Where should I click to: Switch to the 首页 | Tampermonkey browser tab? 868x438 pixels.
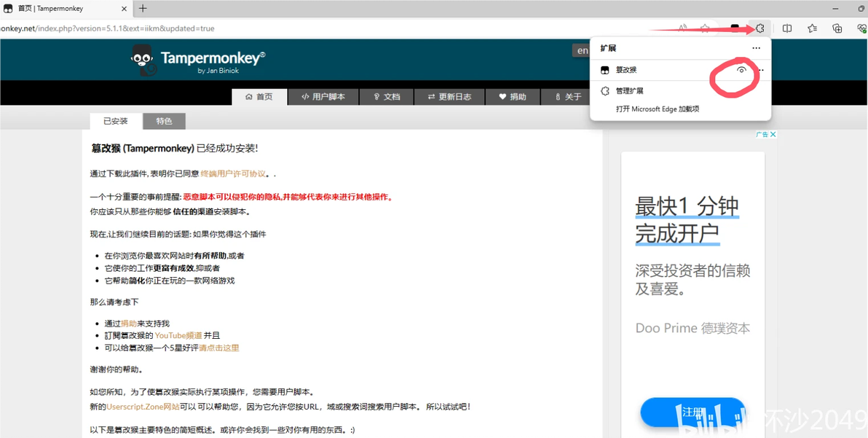coord(66,8)
